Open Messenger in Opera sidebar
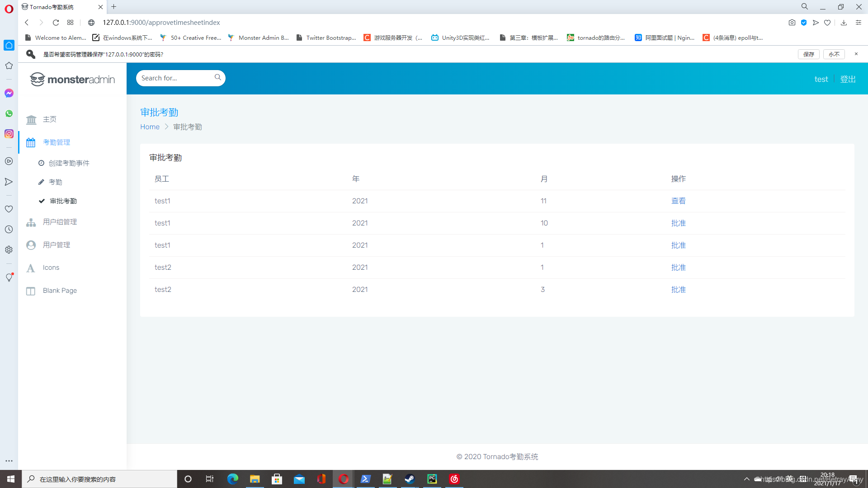Image resolution: width=868 pixels, height=488 pixels. click(x=9, y=93)
